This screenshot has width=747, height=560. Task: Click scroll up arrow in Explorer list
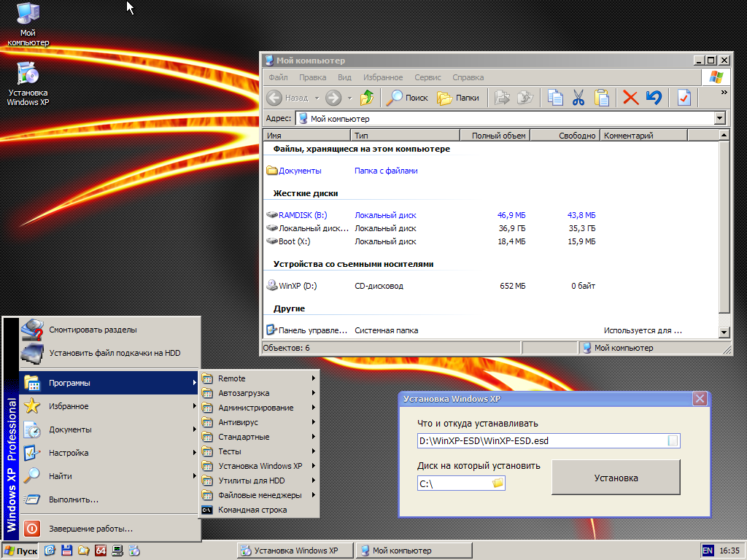coord(724,136)
